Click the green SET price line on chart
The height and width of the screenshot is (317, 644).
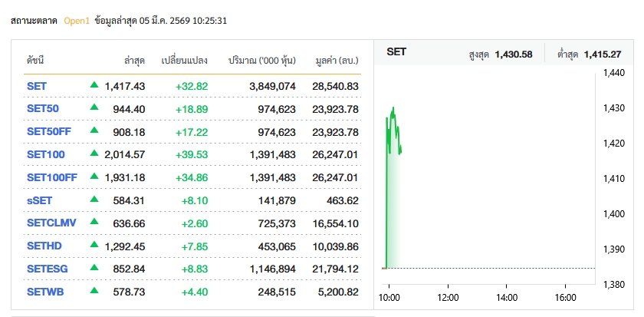coord(393,123)
